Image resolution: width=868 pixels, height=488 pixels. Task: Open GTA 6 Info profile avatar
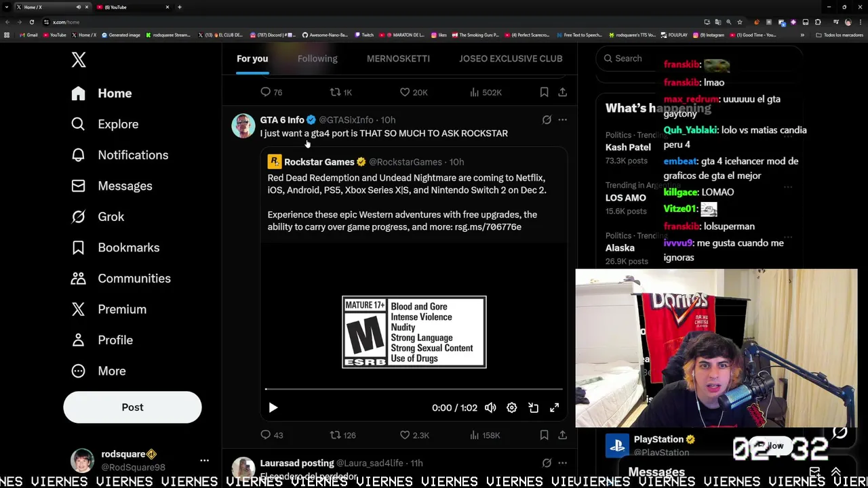243,125
